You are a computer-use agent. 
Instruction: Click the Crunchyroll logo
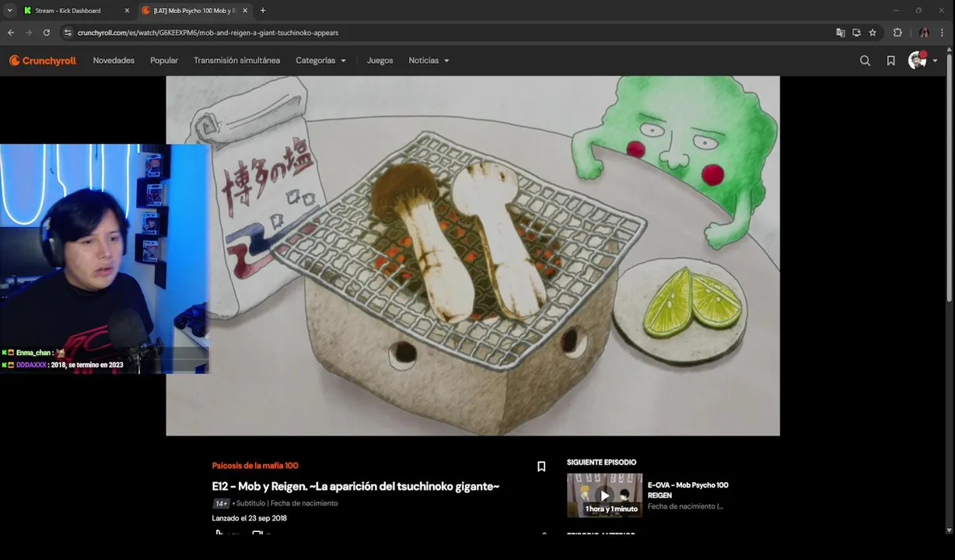(43, 61)
